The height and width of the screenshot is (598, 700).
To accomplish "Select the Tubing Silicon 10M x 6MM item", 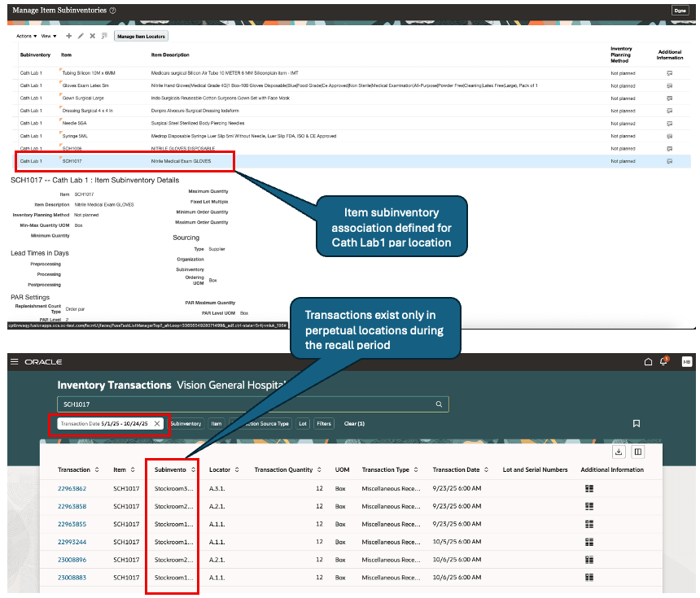I will [89, 72].
